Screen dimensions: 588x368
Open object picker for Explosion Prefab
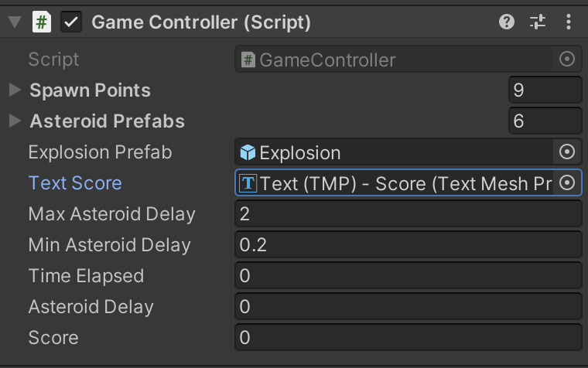(567, 152)
